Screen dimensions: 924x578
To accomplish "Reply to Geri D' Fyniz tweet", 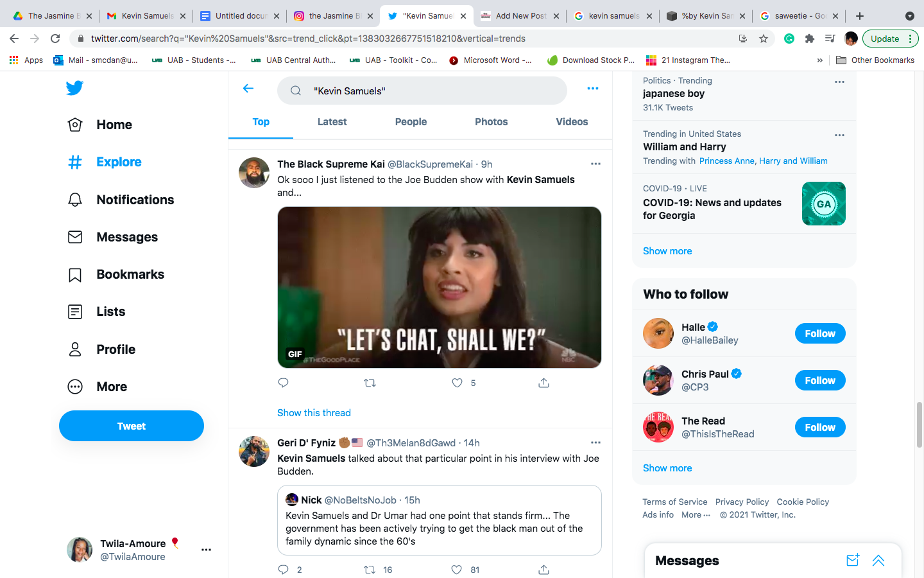I will pos(283,570).
